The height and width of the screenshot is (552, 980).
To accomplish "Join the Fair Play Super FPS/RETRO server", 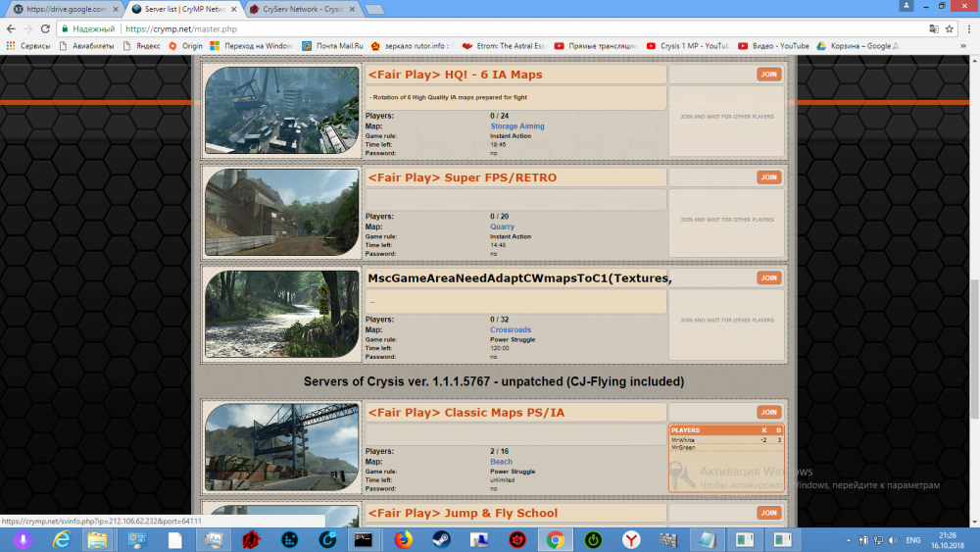I will 768,177.
